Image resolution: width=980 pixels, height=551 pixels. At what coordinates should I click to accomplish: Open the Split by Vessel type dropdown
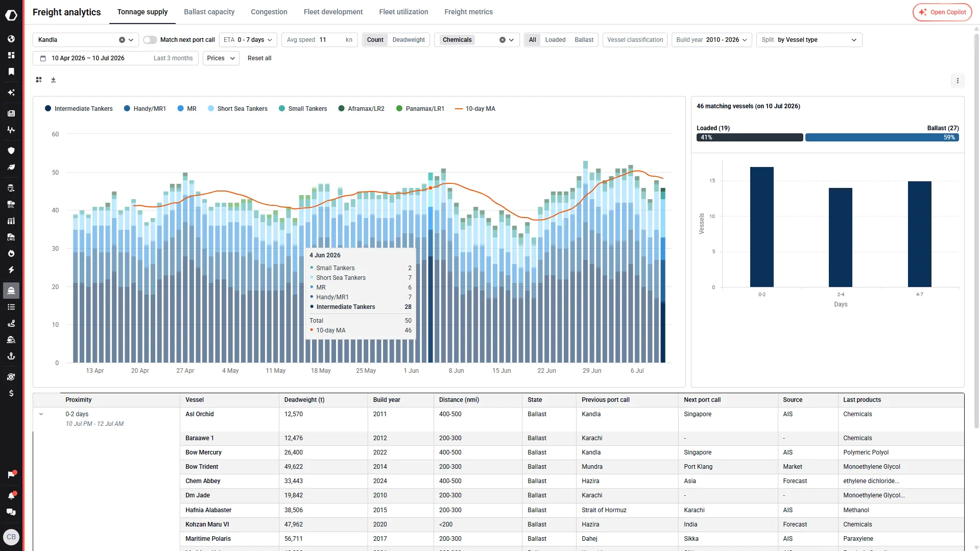point(809,40)
